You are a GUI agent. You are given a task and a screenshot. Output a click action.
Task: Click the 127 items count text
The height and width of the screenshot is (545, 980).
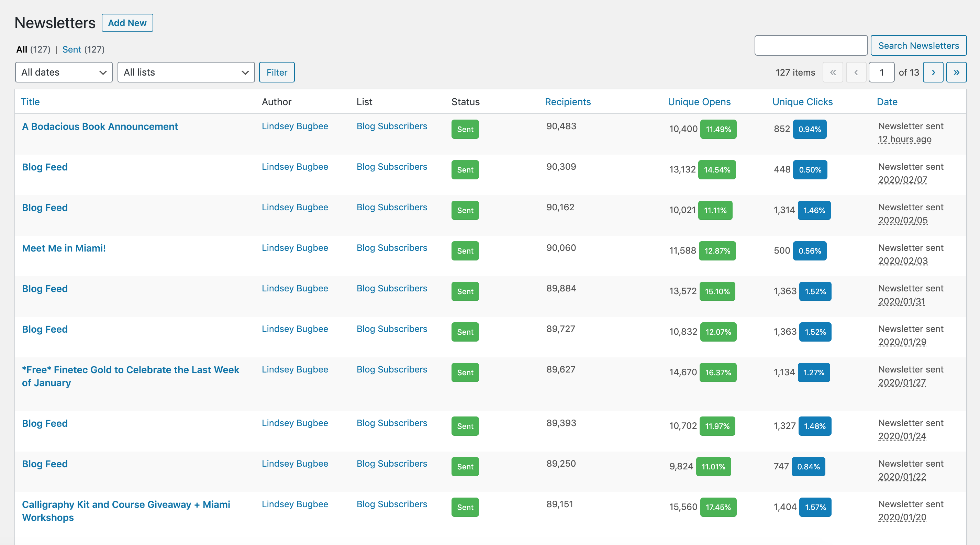tap(795, 73)
